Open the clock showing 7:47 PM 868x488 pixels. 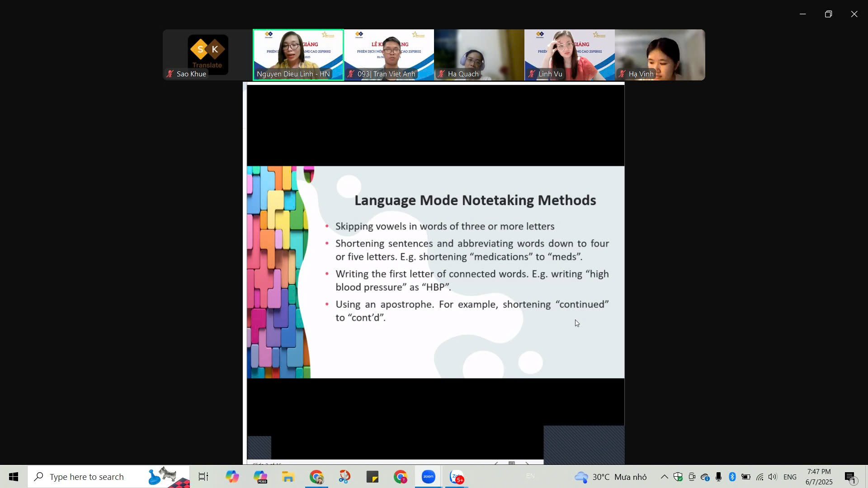click(819, 477)
